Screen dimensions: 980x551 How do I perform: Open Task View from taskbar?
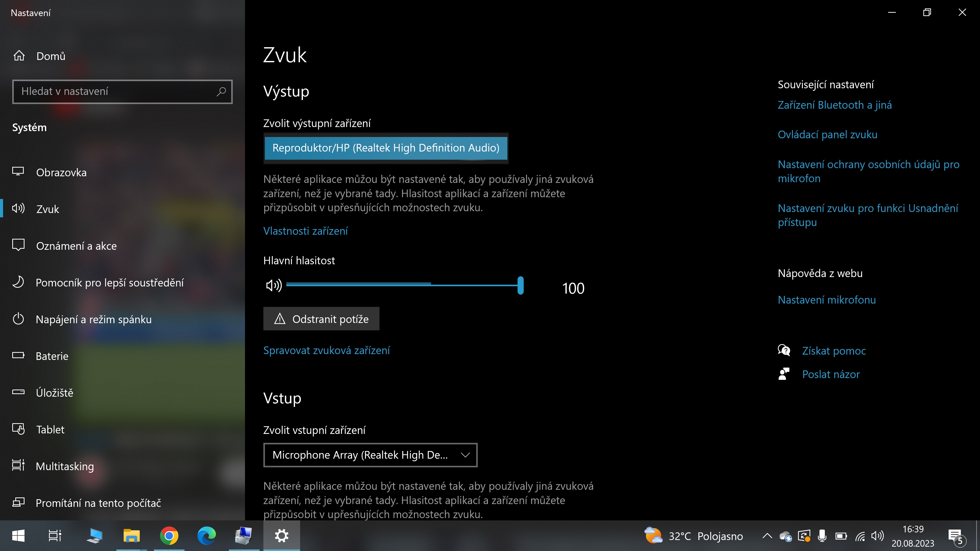pyautogui.click(x=55, y=536)
